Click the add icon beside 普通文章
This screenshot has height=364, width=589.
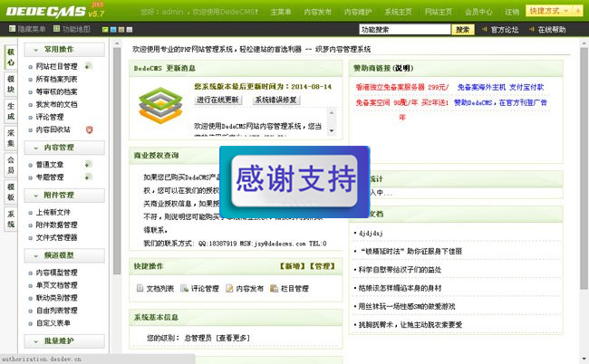[x=88, y=164]
